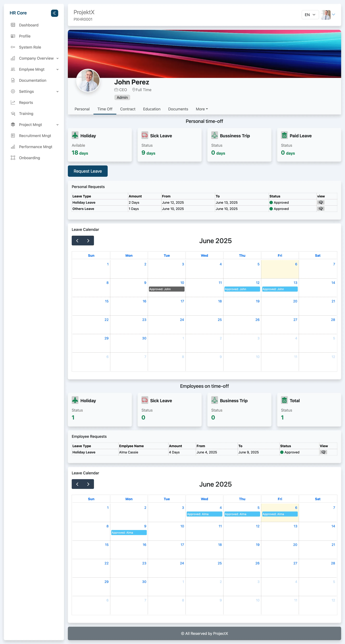This screenshot has height=644, width=345.
Task: Click the Admin badge
Action: coord(122,98)
